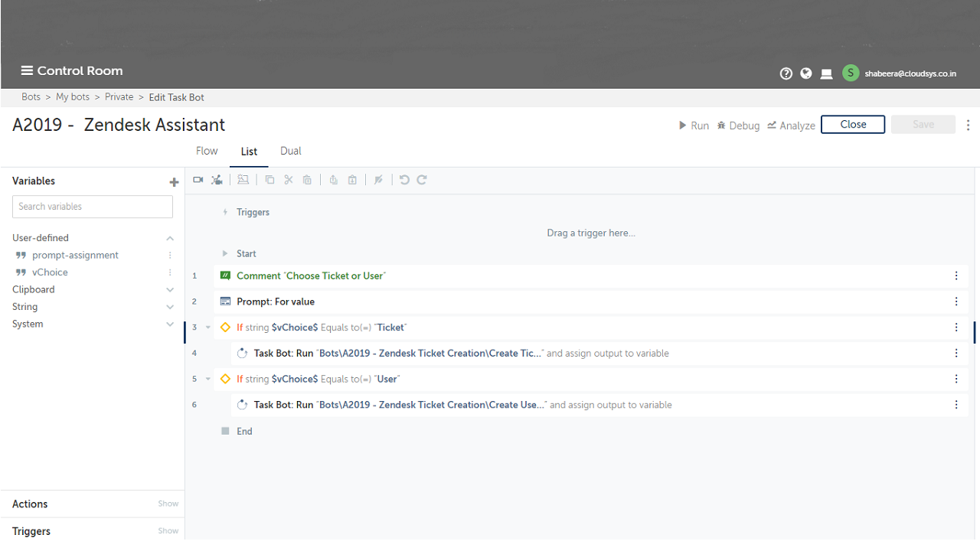Select the Prompt: For value line
This screenshot has height=551, width=980.
(591, 302)
